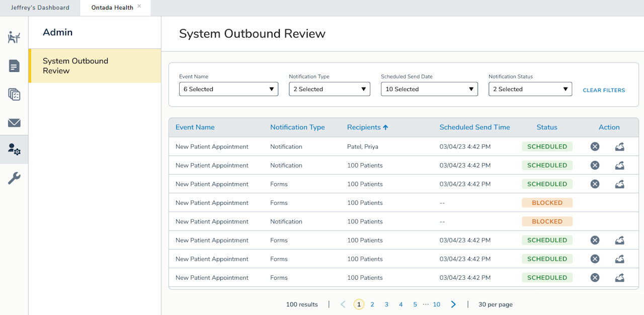The image size is (644, 315).
Task: Click the CLEAR FILTERS link
Action: [604, 91]
